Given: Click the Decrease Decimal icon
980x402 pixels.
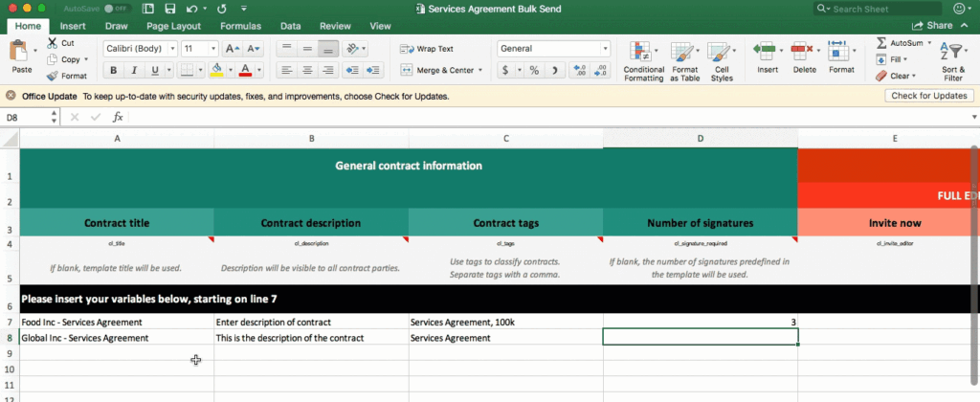Looking at the screenshot, I should (601, 70).
